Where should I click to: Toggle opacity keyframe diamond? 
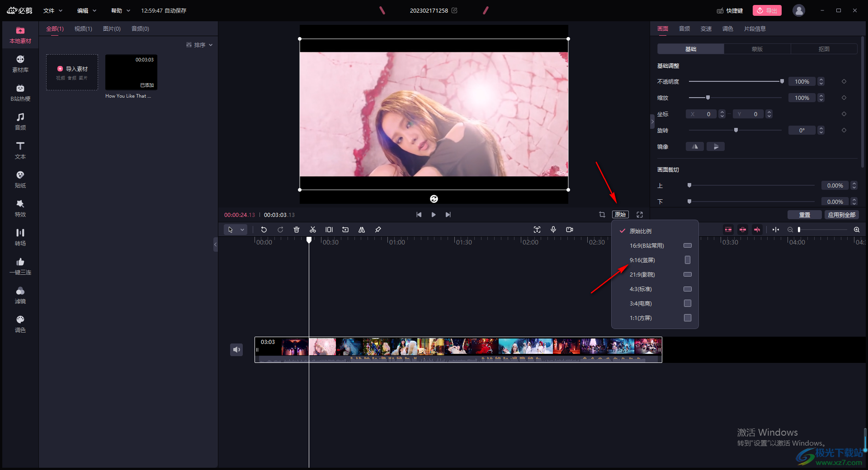coord(844,81)
